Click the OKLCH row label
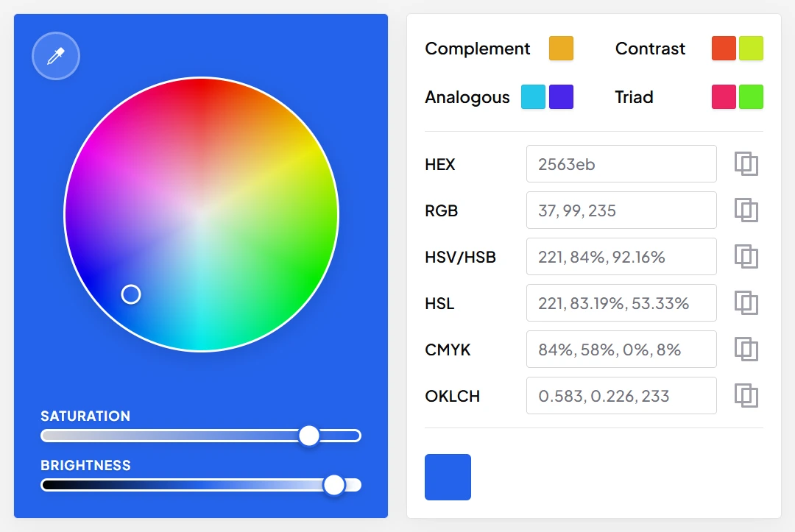 (x=452, y=396)
